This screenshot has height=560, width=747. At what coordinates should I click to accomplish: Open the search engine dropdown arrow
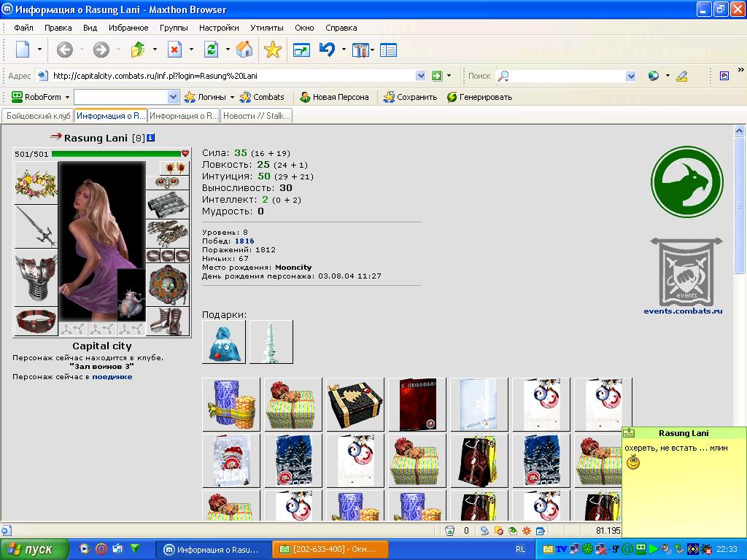[631, 76]
